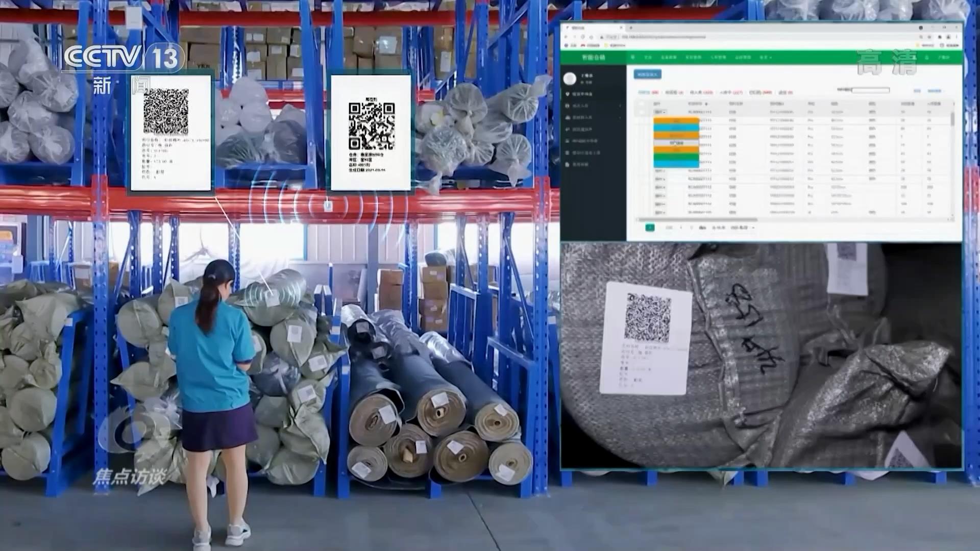Viewport: 980px width, 551px height.
Task: Open the first text item in the green navigation bar
Action: (x=648, y=57)
